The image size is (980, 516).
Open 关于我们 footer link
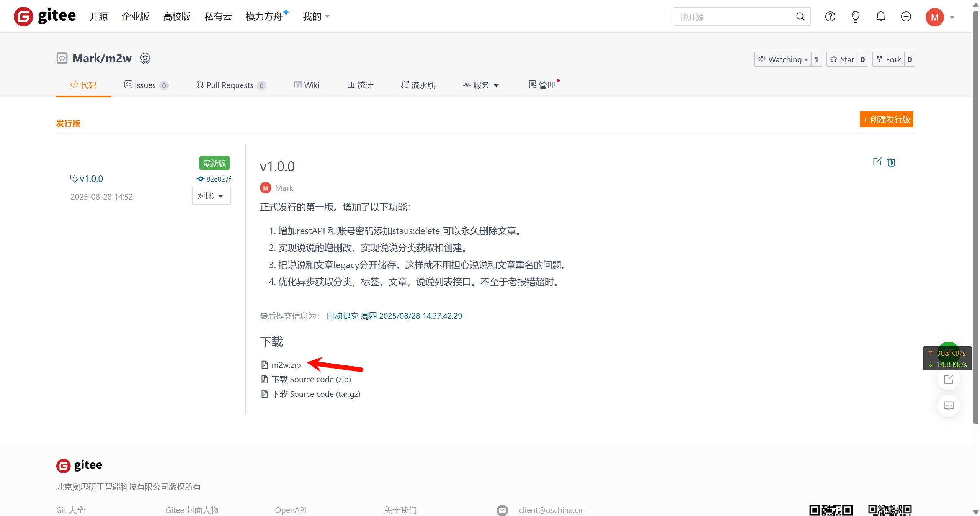[400, 510]
